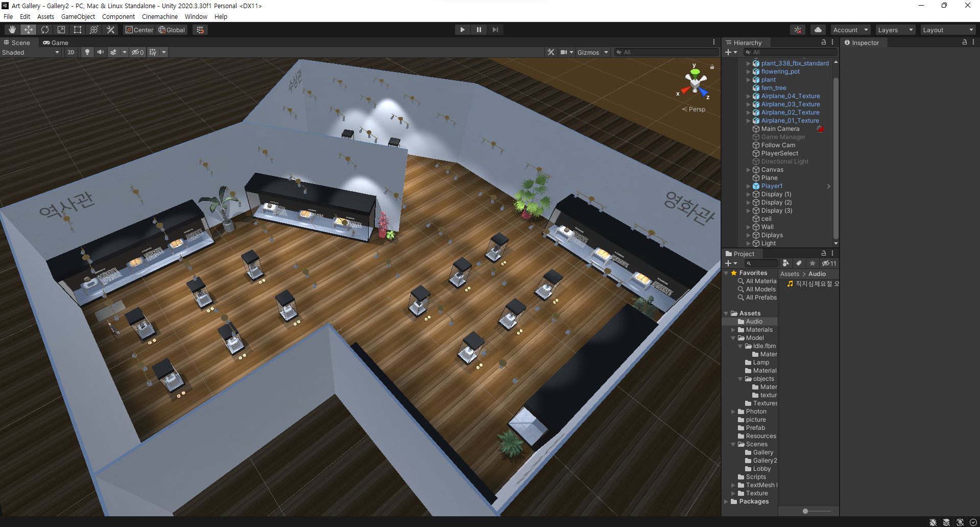Switch to the Game tab
Screen dimensions: 980x527
click(x=55, y=42)
